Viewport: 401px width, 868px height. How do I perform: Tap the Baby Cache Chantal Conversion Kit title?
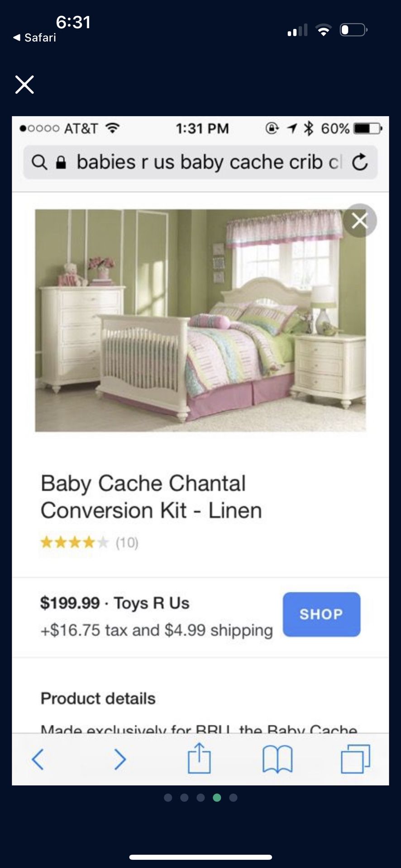click(151, 497)
